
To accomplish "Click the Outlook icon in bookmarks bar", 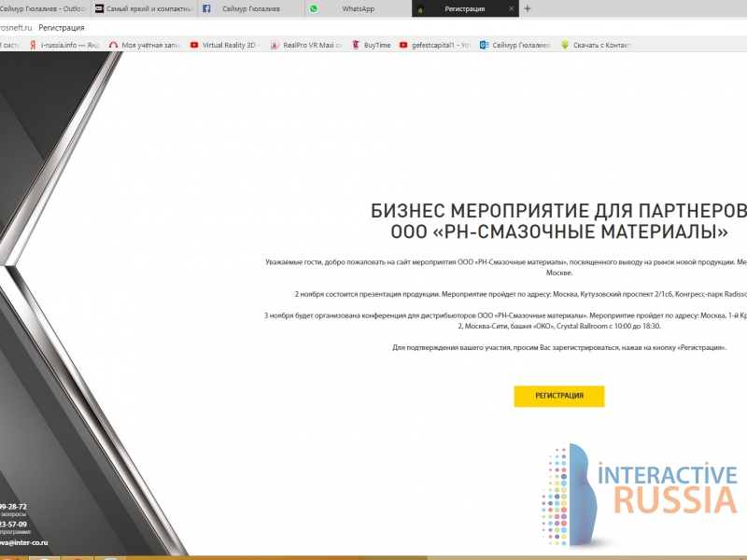I will 484,45.
